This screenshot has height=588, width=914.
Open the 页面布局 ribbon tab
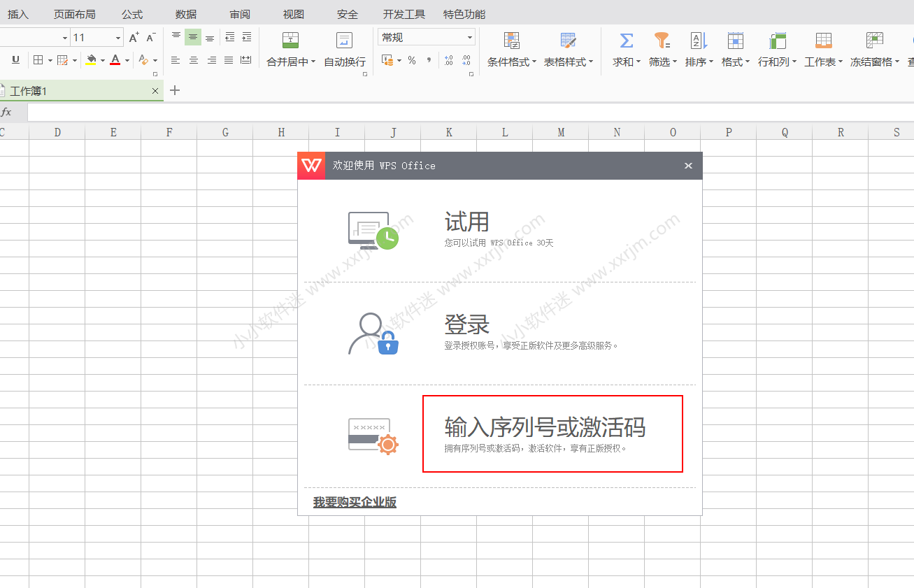(75, 14)
